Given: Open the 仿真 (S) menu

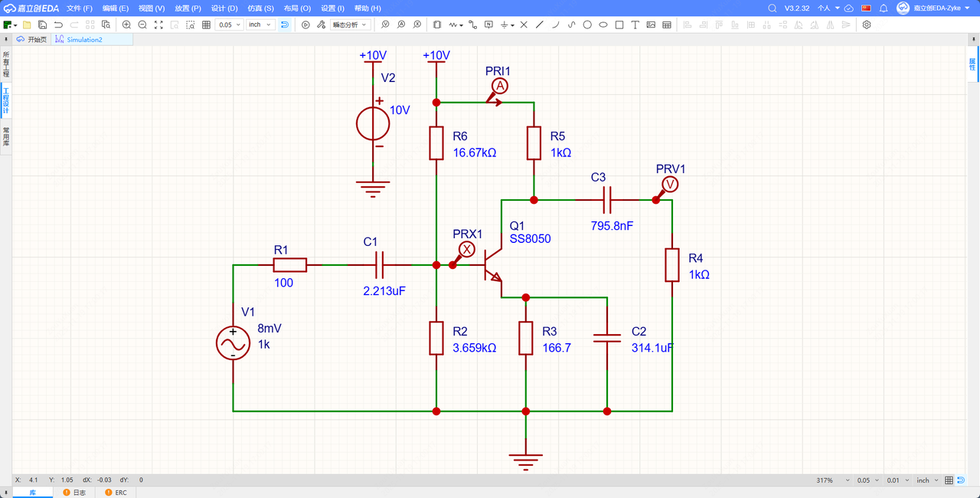Looking at the screenshot, I should click(260, 8).
